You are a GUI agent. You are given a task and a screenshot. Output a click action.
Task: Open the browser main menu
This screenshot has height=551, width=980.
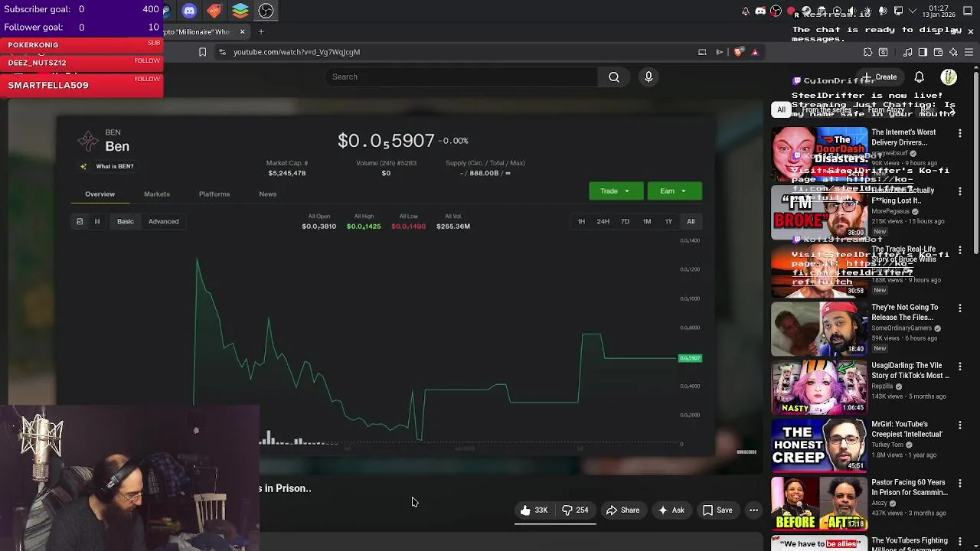coord(969,52)
